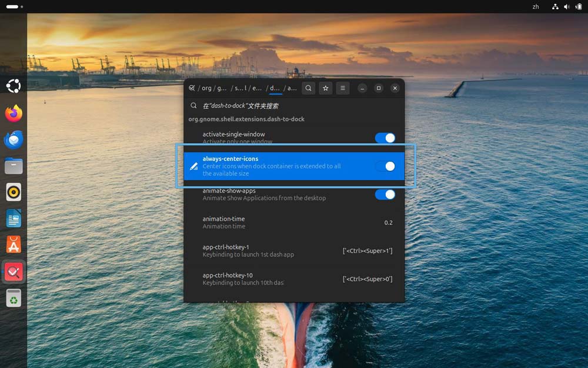Open Thunderbird from the dock

13,140
